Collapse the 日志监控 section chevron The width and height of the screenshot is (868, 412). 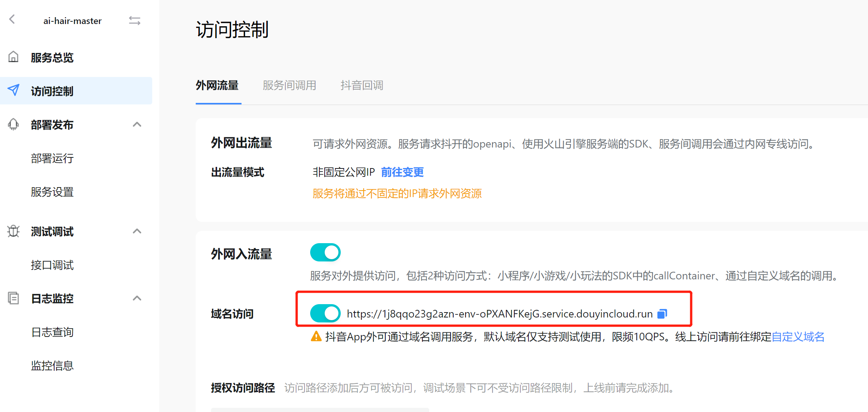(137, 298)
